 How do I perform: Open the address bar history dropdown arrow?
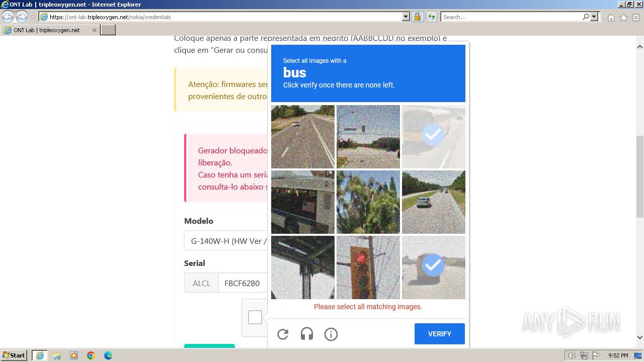click(406, 17)
